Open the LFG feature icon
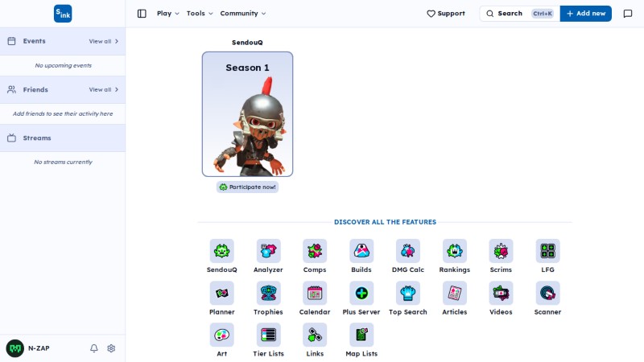Viewport: 644px width, 362px height. click(547, 251)
